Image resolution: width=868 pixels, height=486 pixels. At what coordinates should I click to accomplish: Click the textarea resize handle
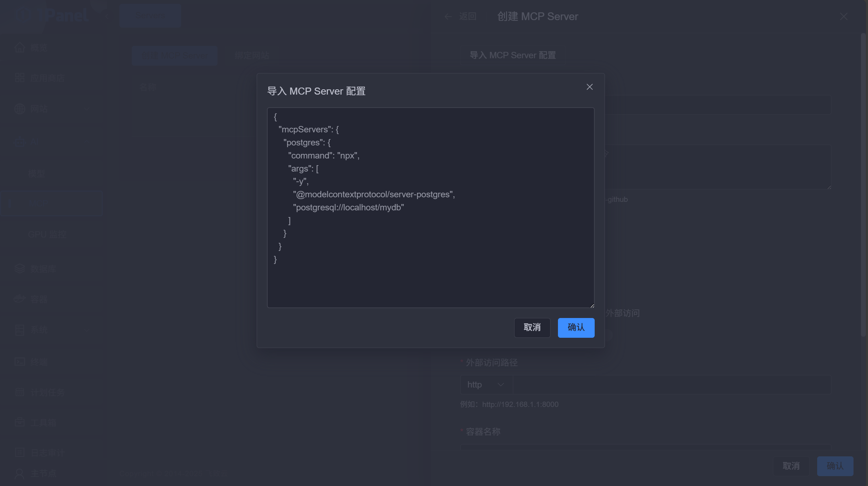click(592, 305)
